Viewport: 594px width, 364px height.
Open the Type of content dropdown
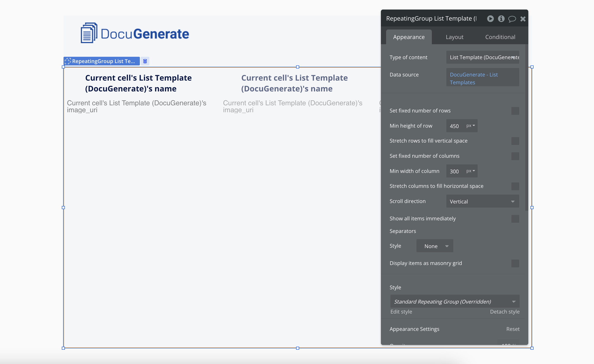[x=482, y=57]
